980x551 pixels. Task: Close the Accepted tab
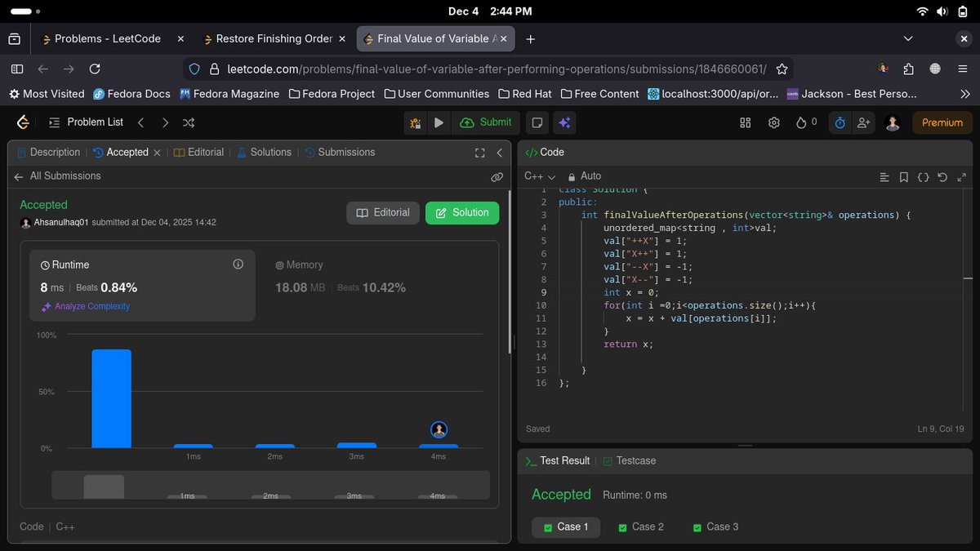[157, 153]
